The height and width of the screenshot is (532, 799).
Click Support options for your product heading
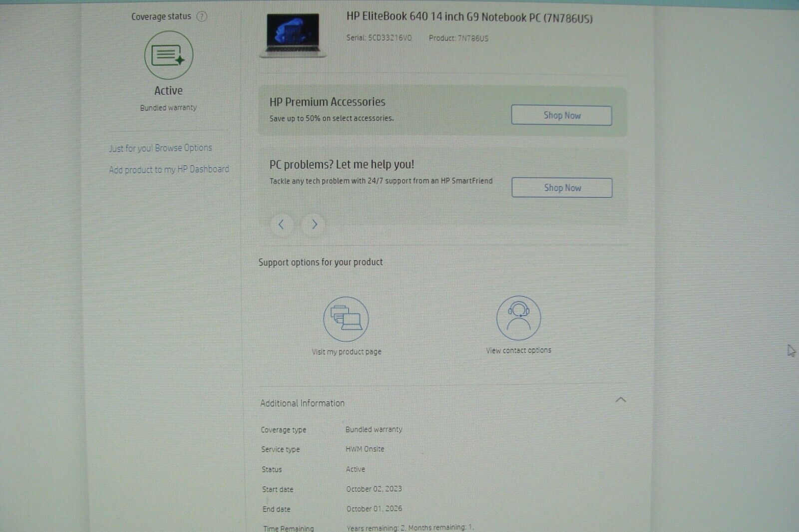point(321,262)
